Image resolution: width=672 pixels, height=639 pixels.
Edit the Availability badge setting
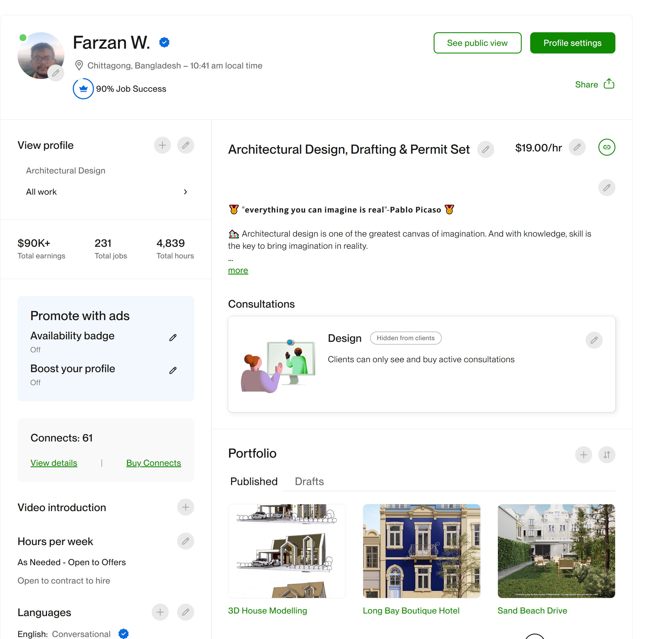(173, 338)
